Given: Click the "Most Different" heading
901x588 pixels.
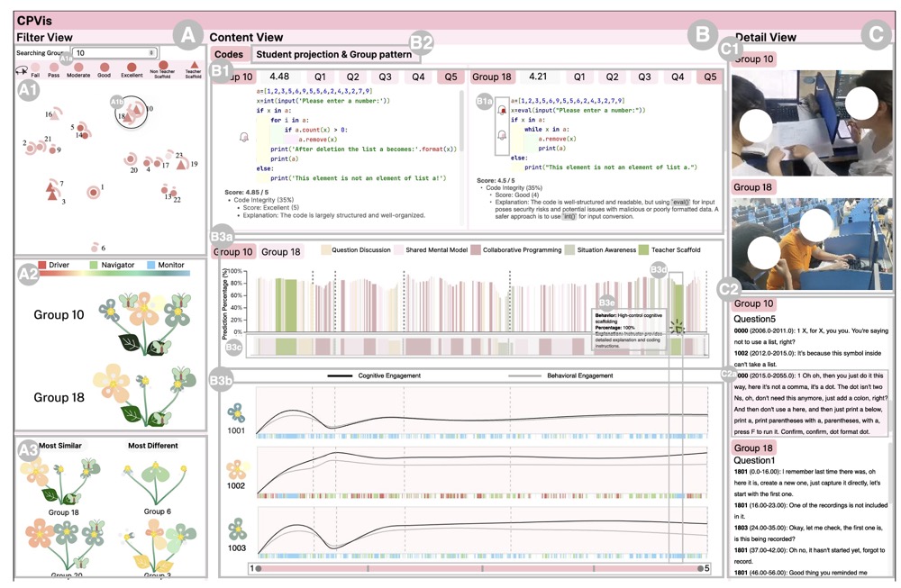Looking at the screenshot, I should 153,446.
